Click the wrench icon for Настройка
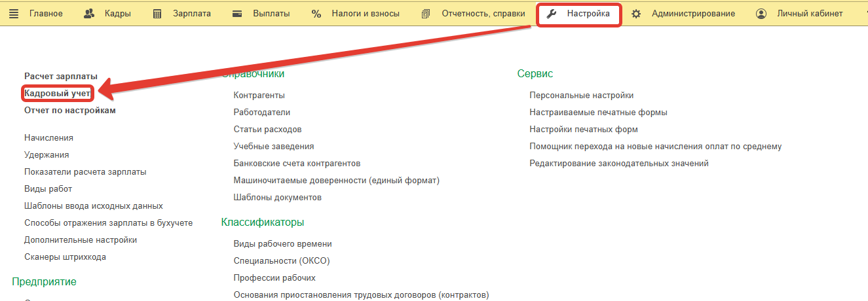 coord(552,14)
